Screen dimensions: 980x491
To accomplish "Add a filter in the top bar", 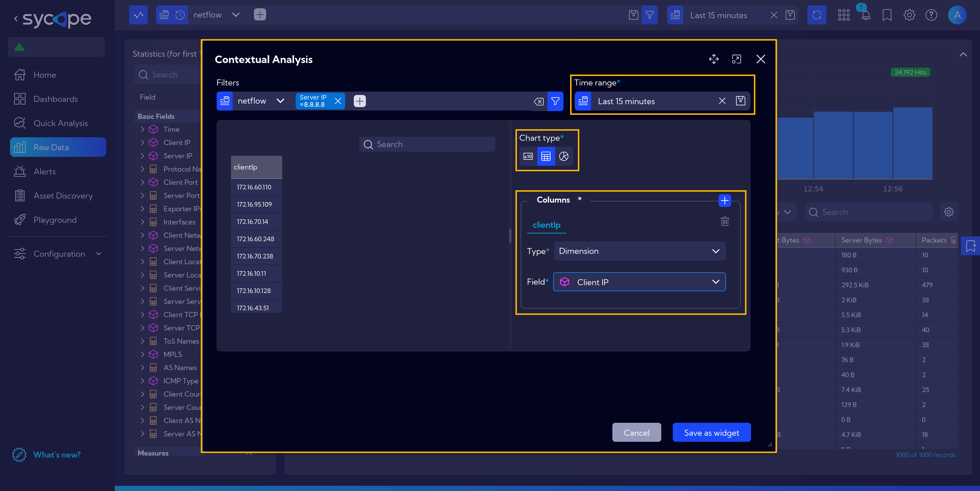I will tap(260, 15).
